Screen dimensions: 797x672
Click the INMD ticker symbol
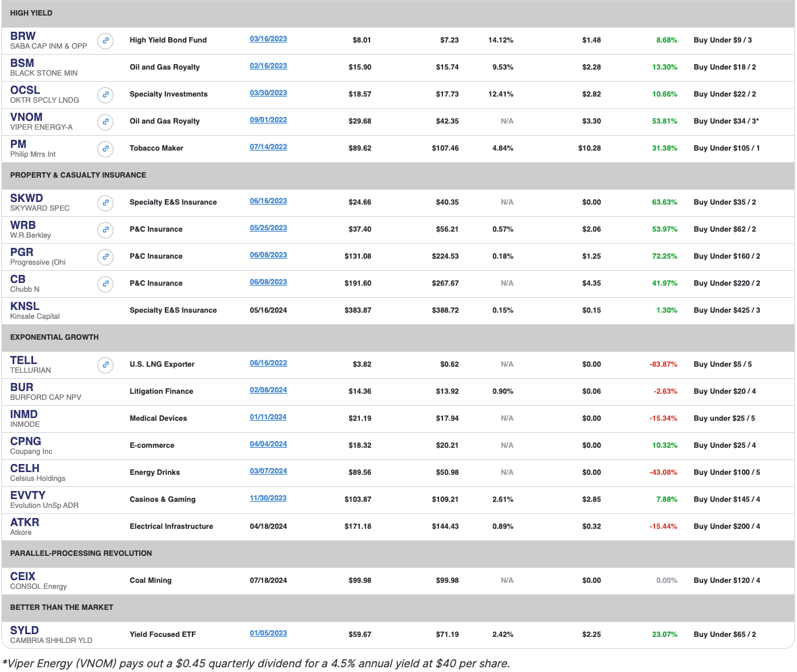(x=24, y=414)
